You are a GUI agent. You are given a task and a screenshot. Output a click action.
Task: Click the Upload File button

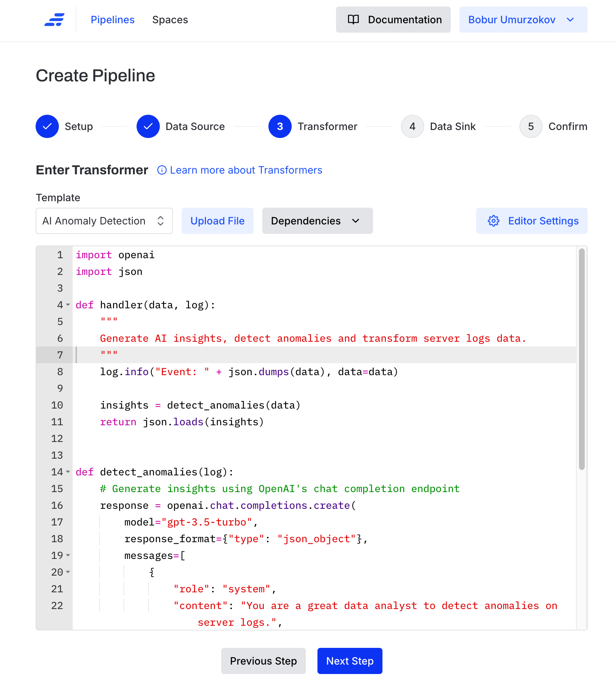(218, 221)
